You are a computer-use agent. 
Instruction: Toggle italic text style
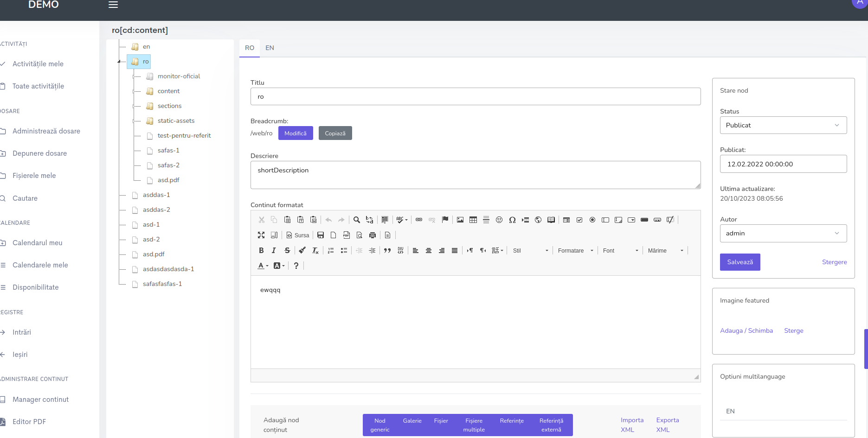point(274,251)
